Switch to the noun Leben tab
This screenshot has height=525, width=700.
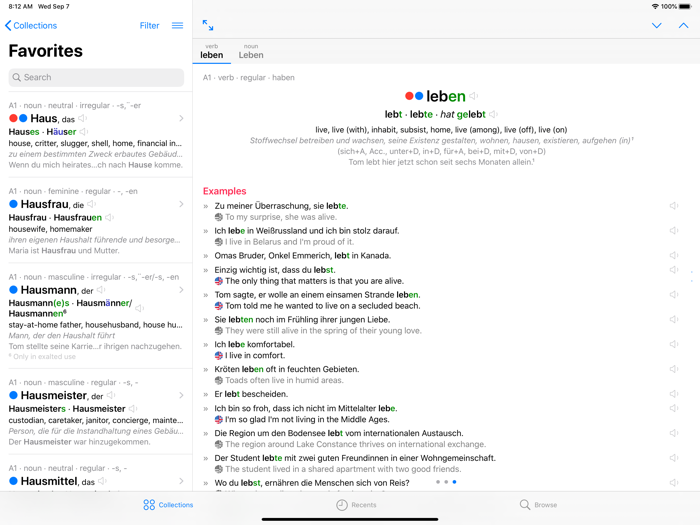tap(251, 52)
